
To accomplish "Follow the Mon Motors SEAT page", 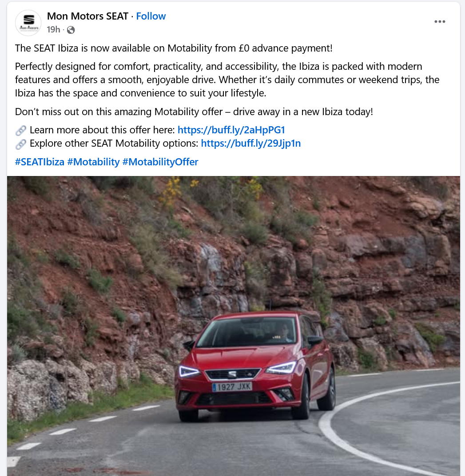I will pos(151,16).
